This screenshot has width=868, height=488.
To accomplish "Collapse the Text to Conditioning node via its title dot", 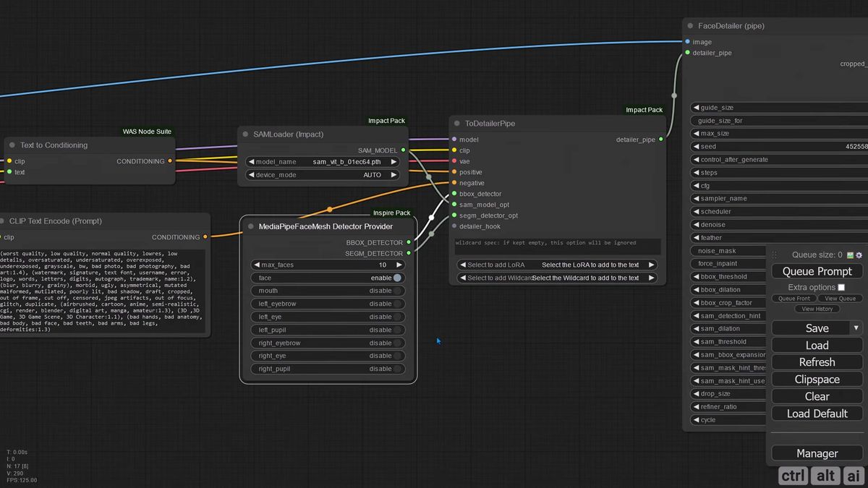I will point(12,145).
